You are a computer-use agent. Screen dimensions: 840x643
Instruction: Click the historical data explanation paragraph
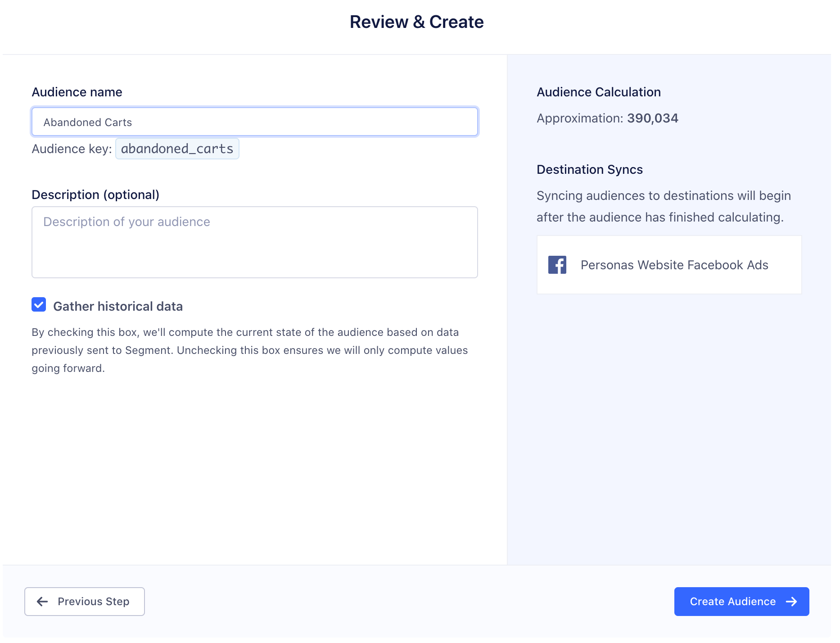pyautogui.click(x=249, y=350)
